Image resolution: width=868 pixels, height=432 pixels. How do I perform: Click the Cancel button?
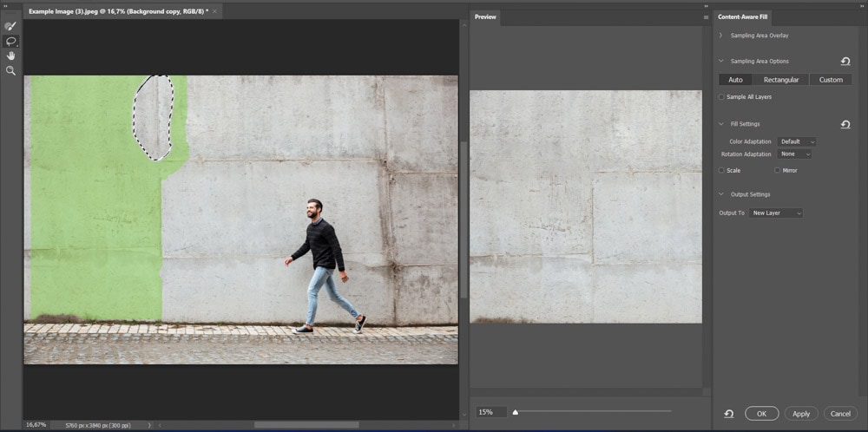pyautogui.click(x=840, y=413)
